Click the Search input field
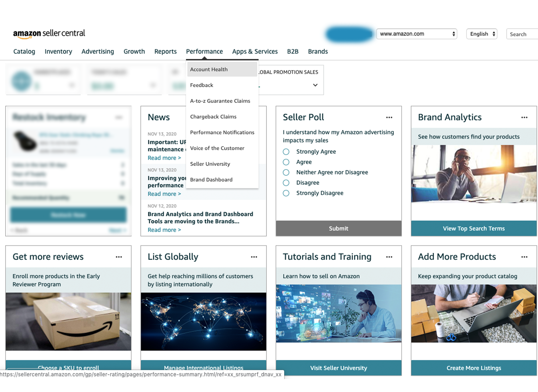This screenshot has width=538, height=392. [521, 34]
